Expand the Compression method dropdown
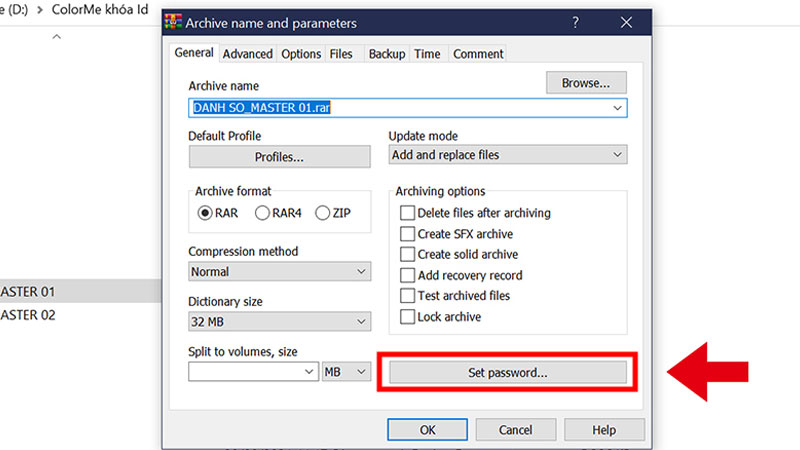Viewport: 800px width, 450px height. point(279,272)
